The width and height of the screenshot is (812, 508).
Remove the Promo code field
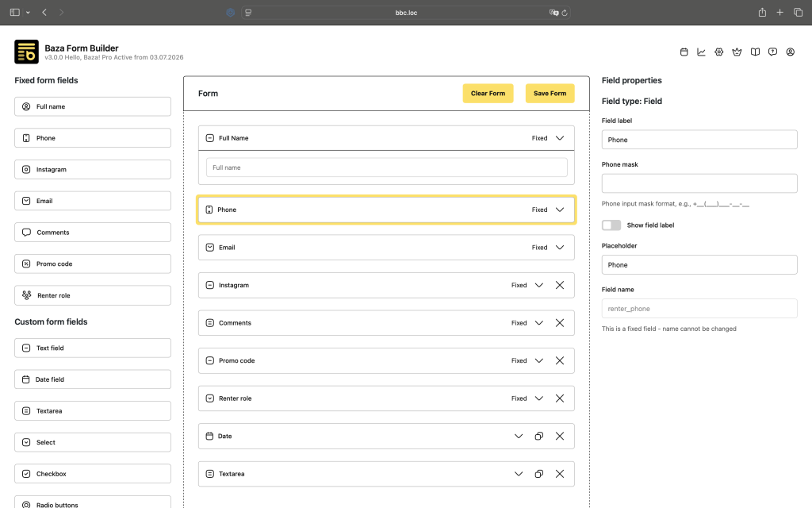click(x=560, y=361)
